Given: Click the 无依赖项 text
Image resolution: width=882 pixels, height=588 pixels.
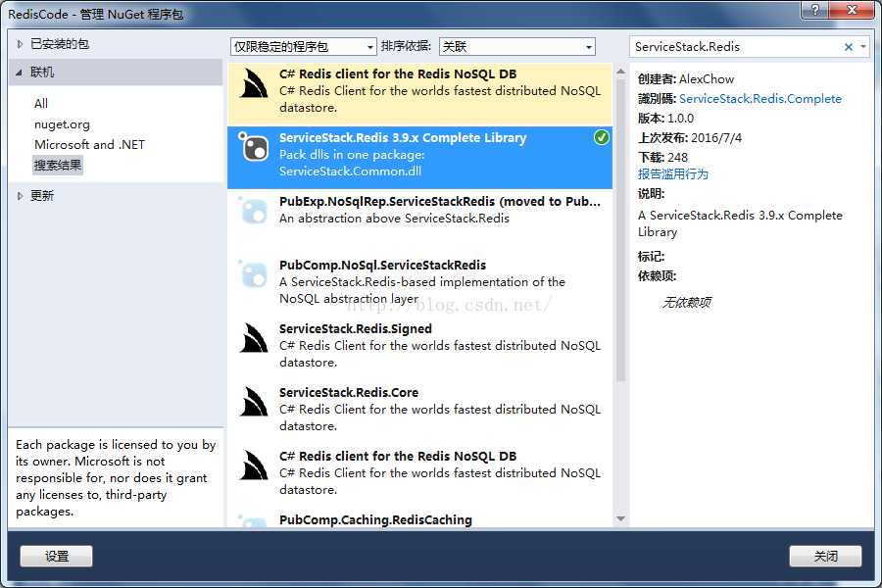Looking at the screenshot, I should click(x=686, y=303).
